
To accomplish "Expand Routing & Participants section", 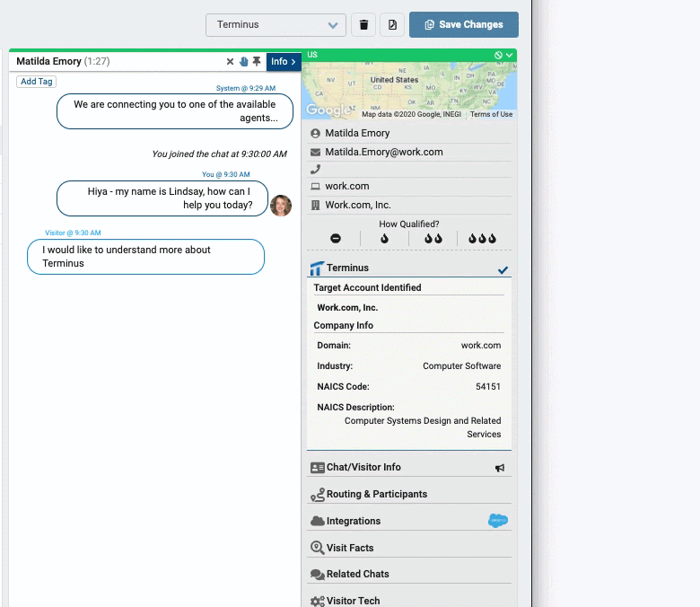I will (x=409, y=494).
